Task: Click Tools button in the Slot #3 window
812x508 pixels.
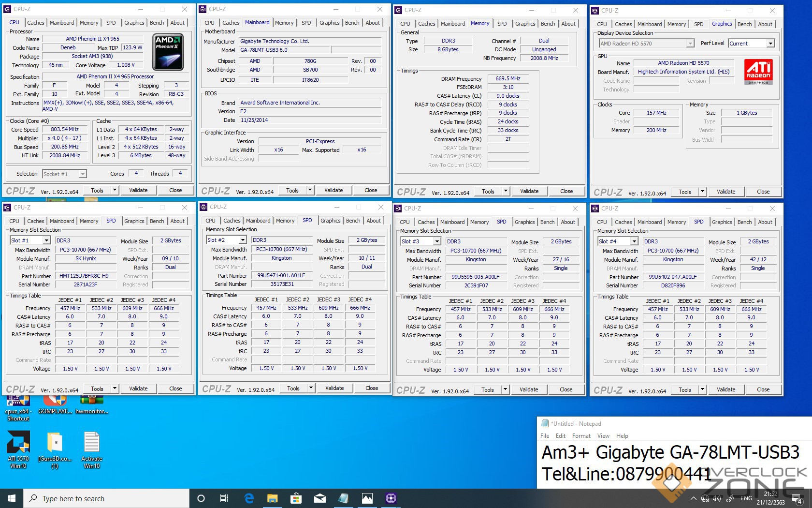Action: [488, 389]
